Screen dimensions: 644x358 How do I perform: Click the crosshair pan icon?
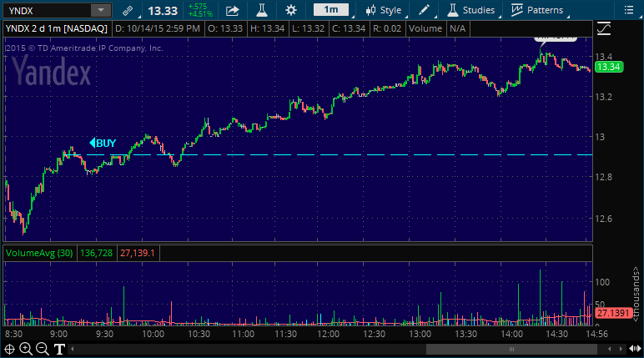[x=9, y=350]
